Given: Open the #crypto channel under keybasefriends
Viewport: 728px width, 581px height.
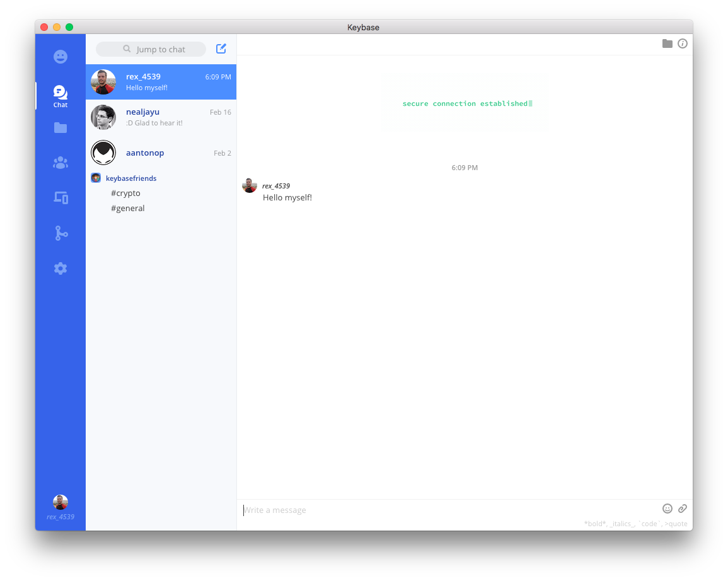Looking at the screenshot, I should coord(125,193).
